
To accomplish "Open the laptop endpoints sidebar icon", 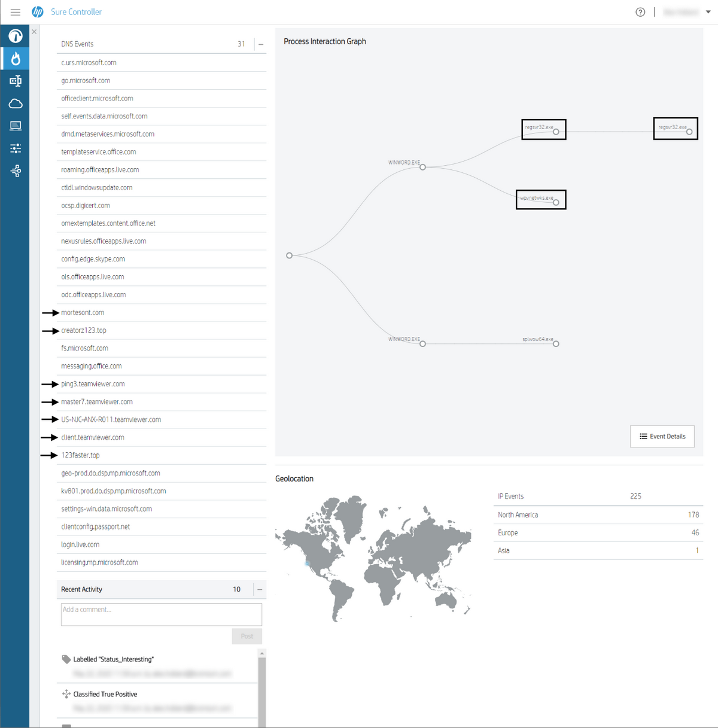I will point(16,126).
